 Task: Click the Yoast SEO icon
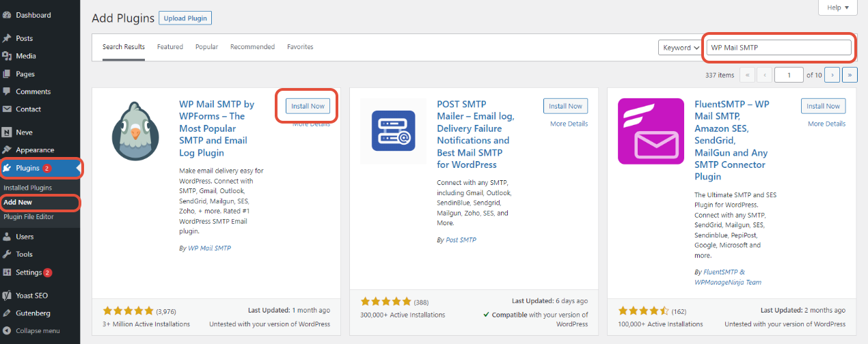pos(7,296)
